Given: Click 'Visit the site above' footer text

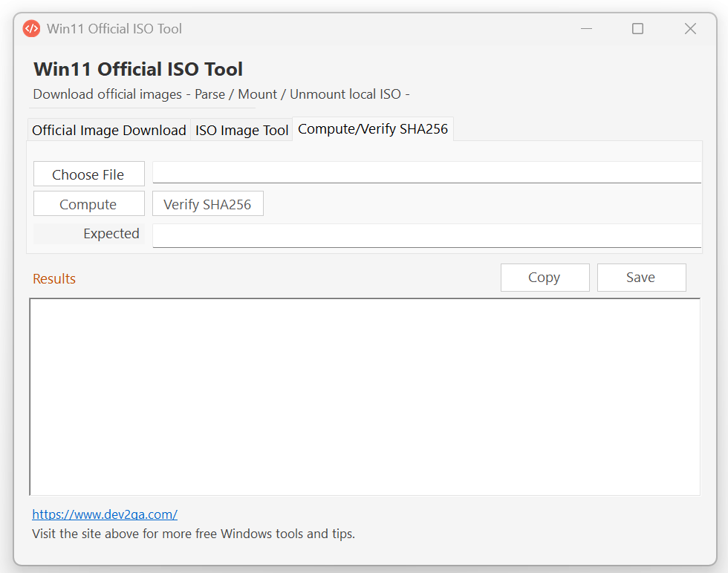Looking at the screenshot, I should click(x=193, y=534).
